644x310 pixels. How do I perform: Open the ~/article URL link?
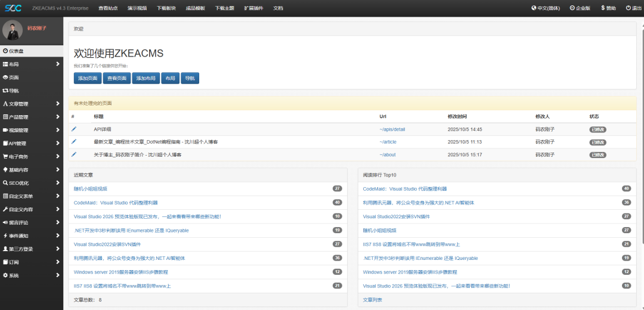[x=388, y=142]
